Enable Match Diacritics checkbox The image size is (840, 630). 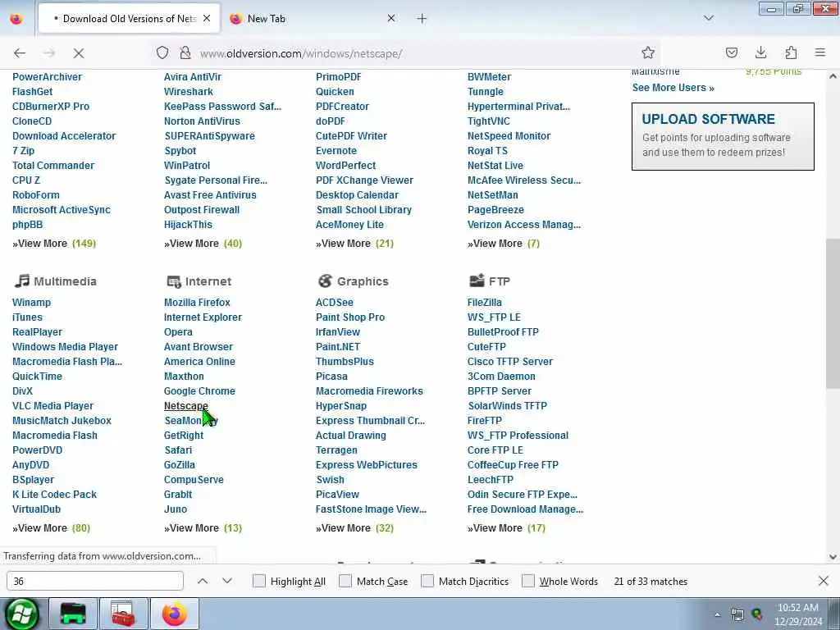pos(427,582)
